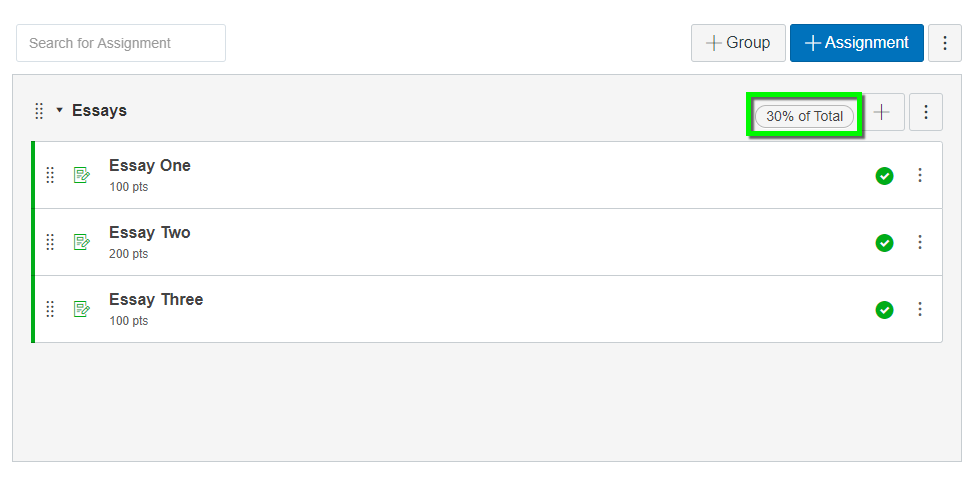This screenshot has width=980, height=481.
Task: Click the Essay One assignment icon
Action: 82,175
